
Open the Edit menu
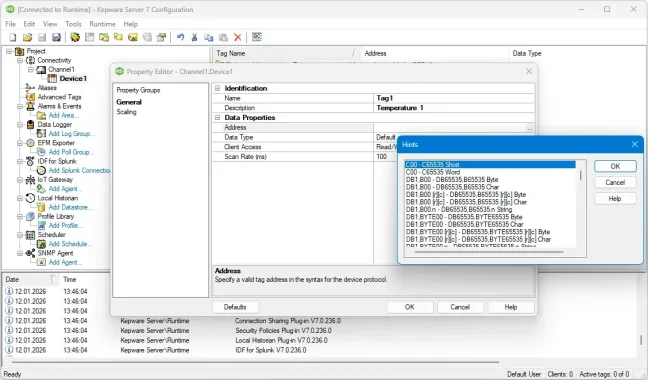pos(29,24)
